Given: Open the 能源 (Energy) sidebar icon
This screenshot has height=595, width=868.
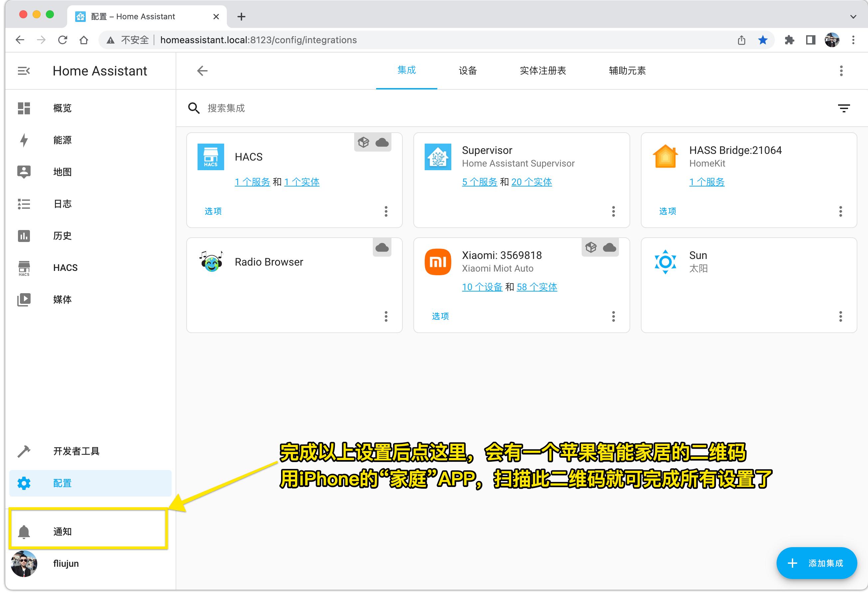Looking at the screenshot, I should (24, 140).
